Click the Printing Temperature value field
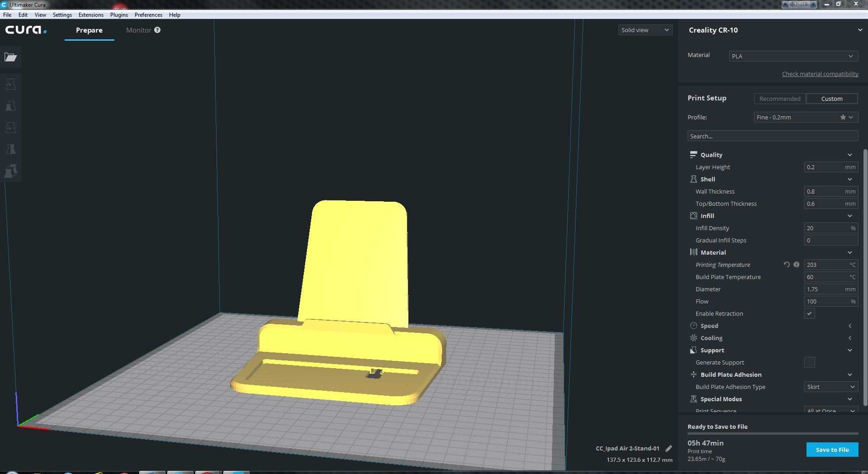868x474 pixels. click(831, 265)
